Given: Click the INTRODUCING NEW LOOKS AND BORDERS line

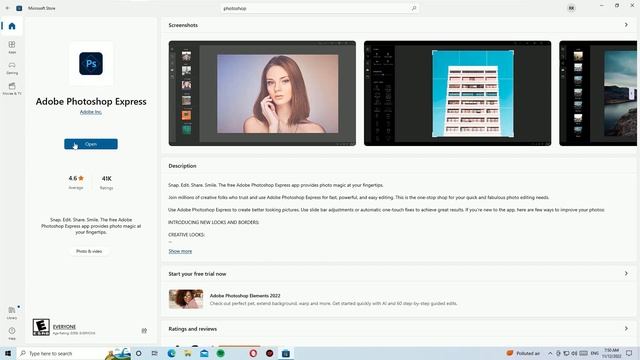Looking at the screenshot, I should point(213,222).
